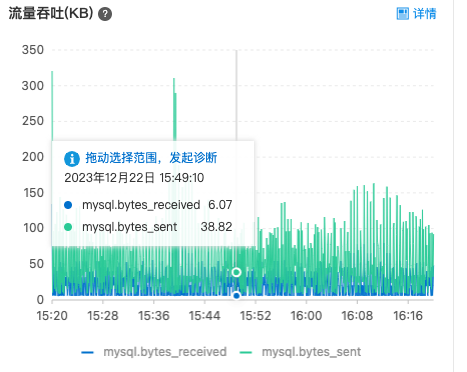
Task: Toggle mysql.bytes_received legend series
Action: 154,352
